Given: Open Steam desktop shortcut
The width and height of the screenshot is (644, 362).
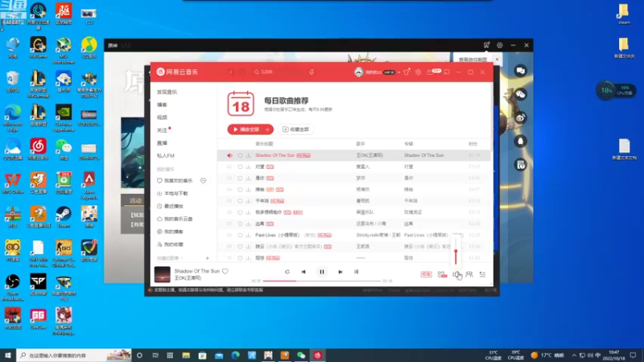Looking at the screenshot, I should point(64,217).
